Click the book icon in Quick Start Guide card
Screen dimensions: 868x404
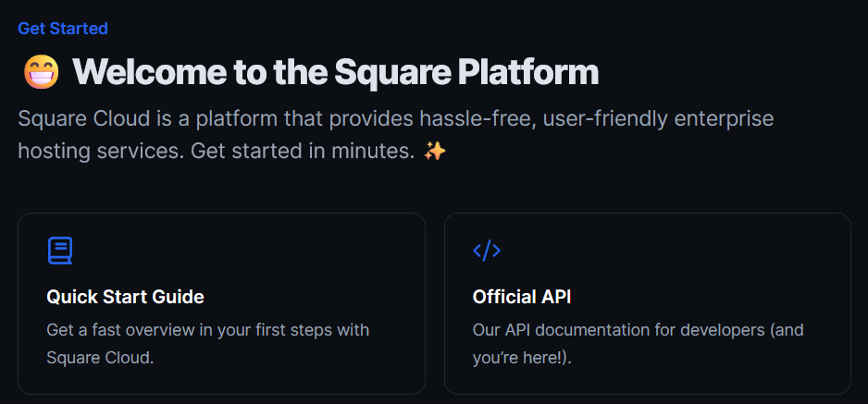60,251
